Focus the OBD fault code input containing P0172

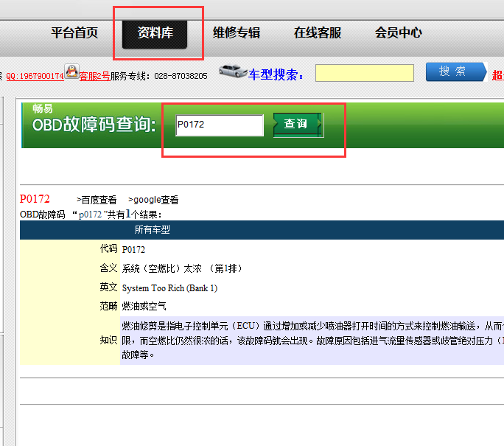coord(220,125)
